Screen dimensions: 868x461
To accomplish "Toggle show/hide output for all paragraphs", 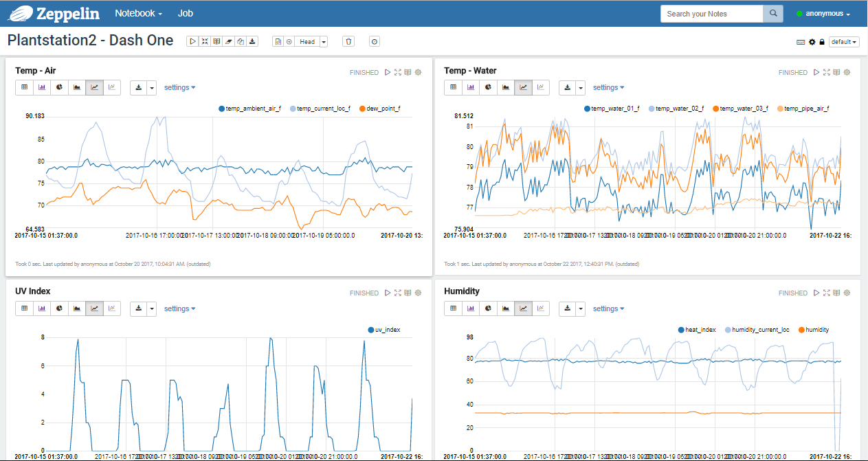I will click(216, 42).
